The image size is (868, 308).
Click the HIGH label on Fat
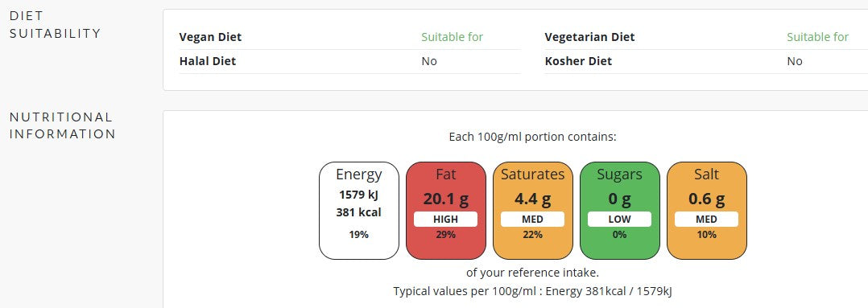[445, 219]
